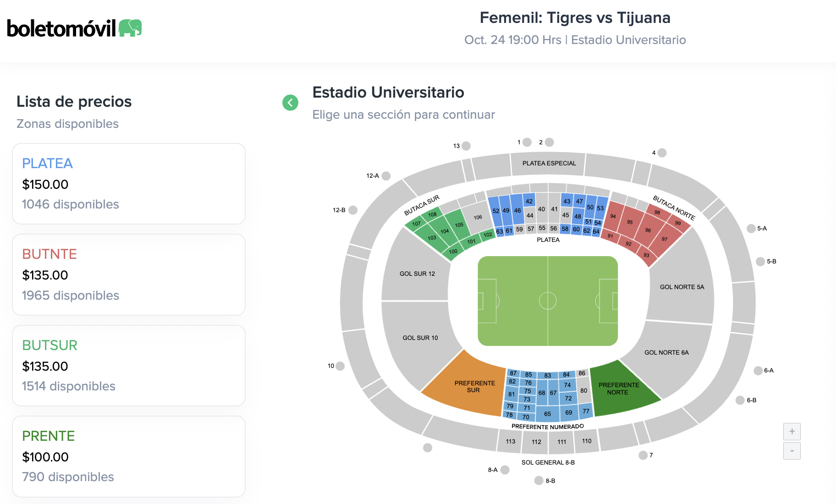Click gate marker 8-B circle

pos(539,481)
